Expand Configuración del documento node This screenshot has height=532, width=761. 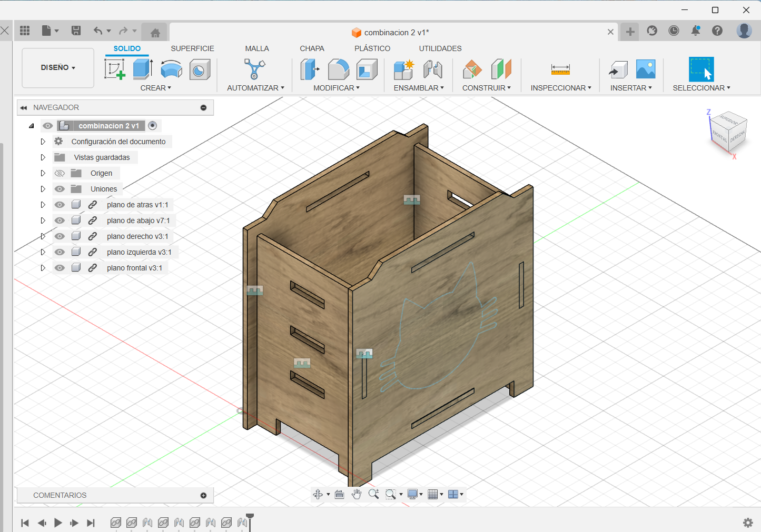pyautogui.click(x=43, y=142)
